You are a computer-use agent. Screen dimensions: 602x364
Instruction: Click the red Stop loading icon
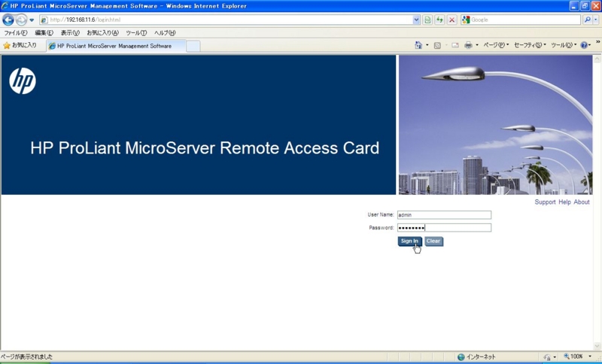coord(452,20)
